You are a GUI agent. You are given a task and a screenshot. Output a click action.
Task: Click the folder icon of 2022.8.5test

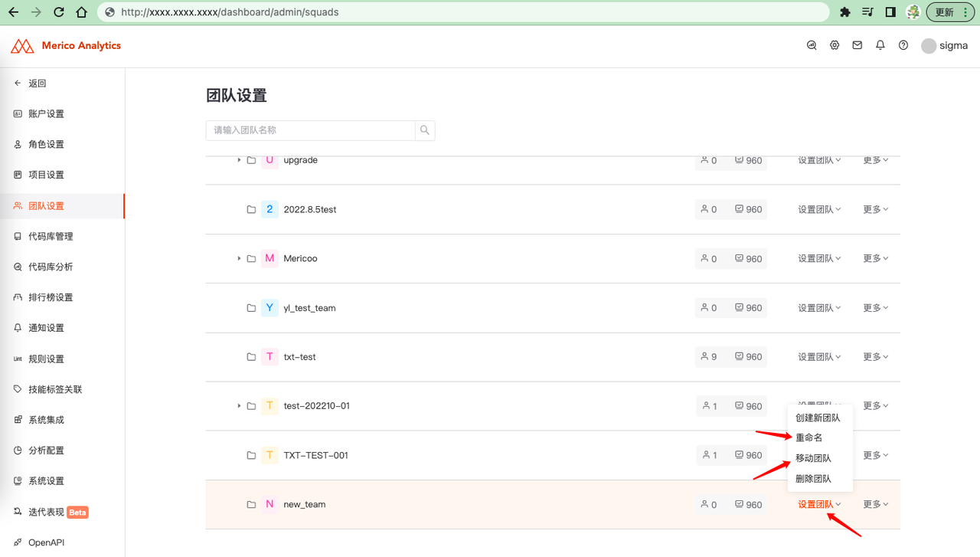click(x=251, y=209)
